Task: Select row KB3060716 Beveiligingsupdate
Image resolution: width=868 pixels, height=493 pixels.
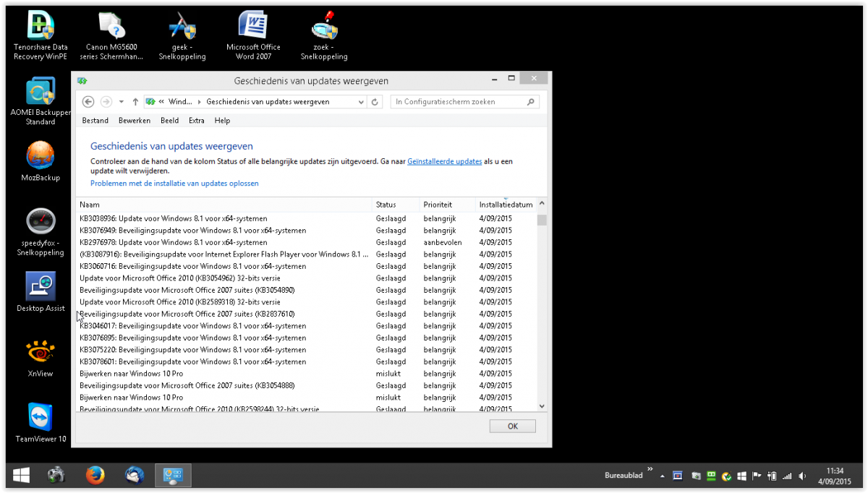Action: (307, 266)
